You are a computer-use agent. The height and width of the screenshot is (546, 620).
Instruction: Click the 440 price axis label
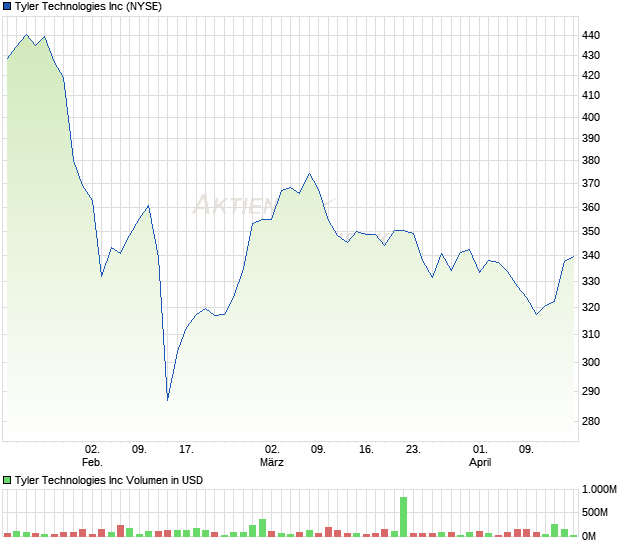[x=591, y=35]
